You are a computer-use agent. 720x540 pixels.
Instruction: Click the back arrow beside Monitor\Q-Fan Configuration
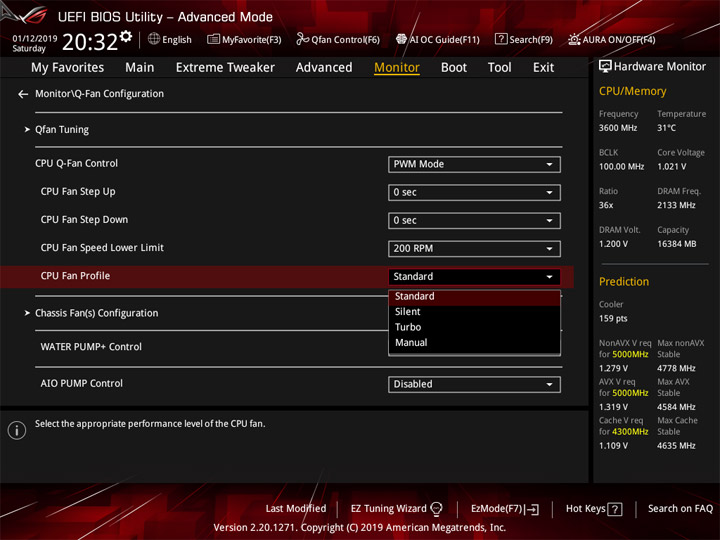23,94
